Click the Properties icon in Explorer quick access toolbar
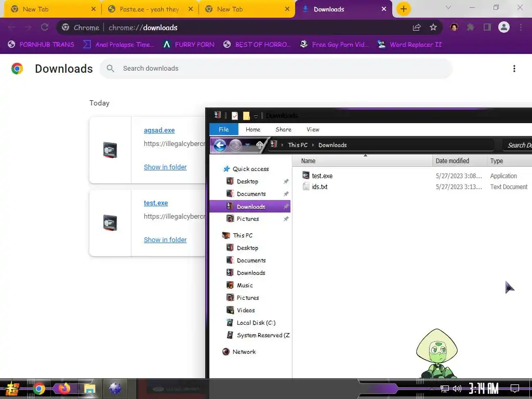This screenshot has width=532, height=399. tap(235, 116)
